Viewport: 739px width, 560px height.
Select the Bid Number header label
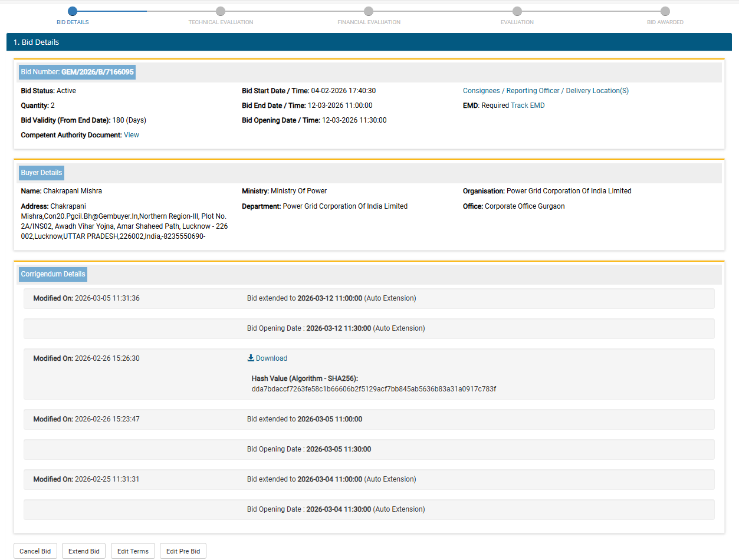[77, 72]
